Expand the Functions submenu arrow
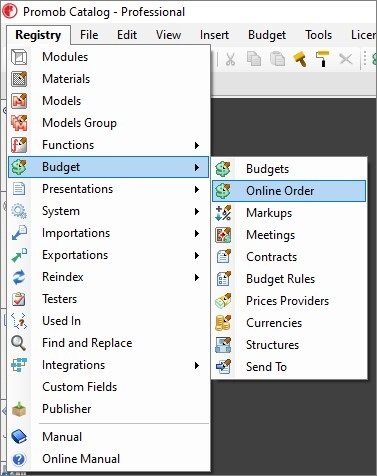 (x=197, y=145)
